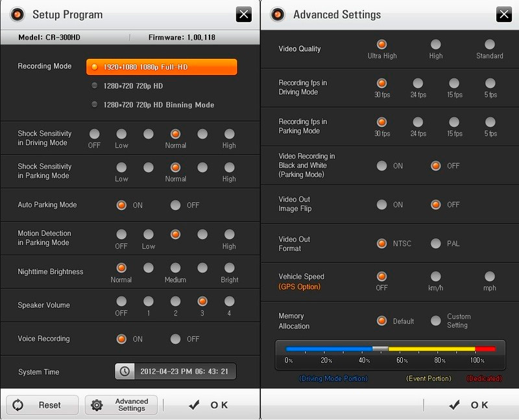Set Parking Mode recording to 30 fps

coord(381,122)
